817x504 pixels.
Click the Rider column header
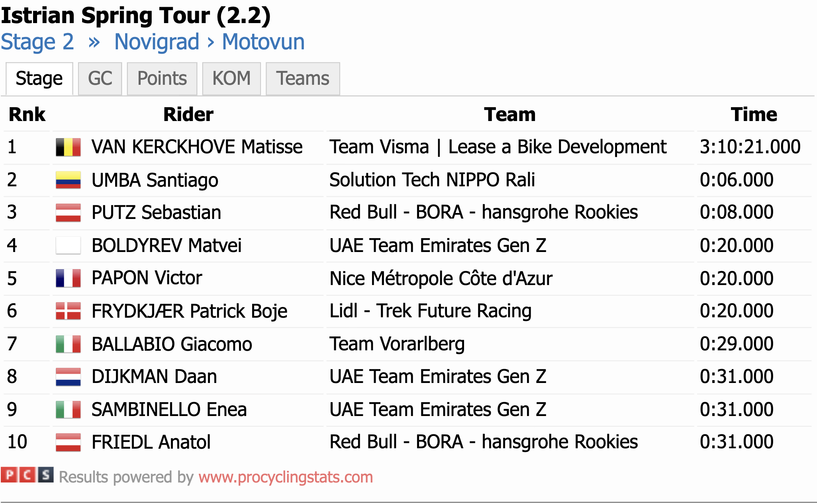[x=188, y=115]
